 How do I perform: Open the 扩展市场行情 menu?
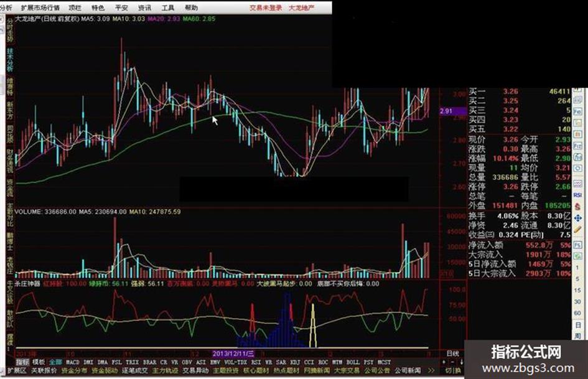(x=40, y=7)
